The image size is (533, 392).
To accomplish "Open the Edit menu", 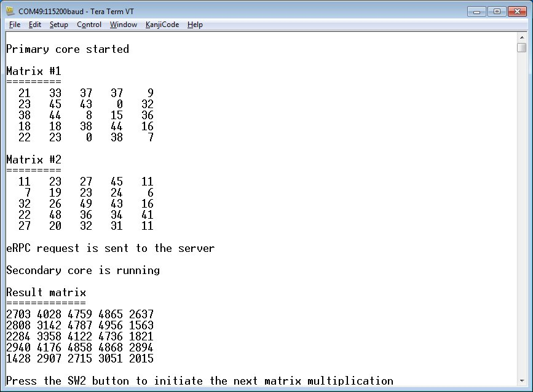I will pos(35,25).
